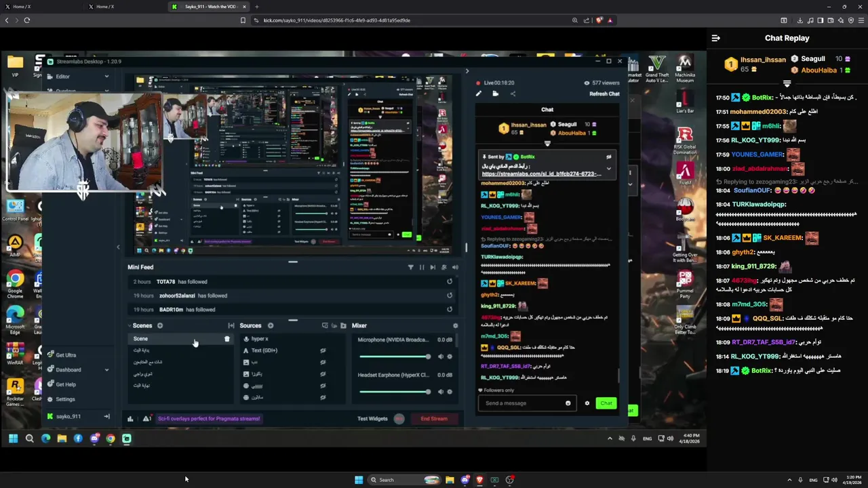Image resolution: width=868 pixels, height=488 pixels.
Task: Select the Chat tab in Streamlabs panel
Action: point(547,109)
